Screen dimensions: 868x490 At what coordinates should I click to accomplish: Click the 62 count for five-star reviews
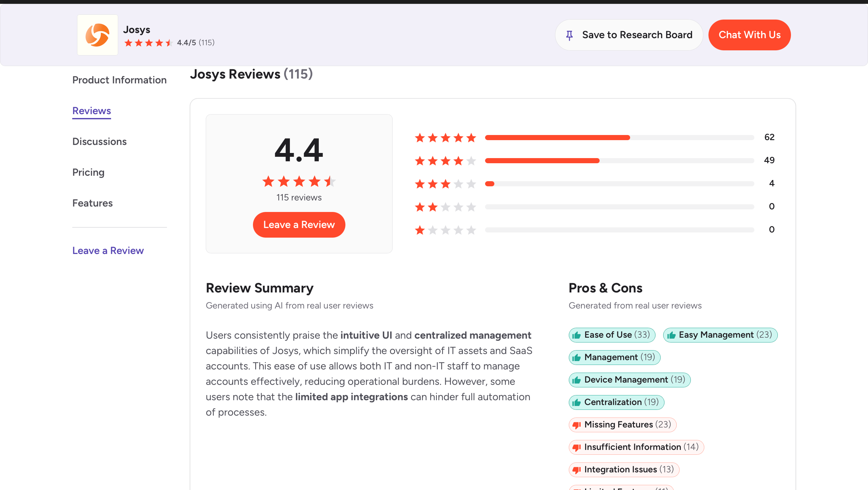[769, 137]
